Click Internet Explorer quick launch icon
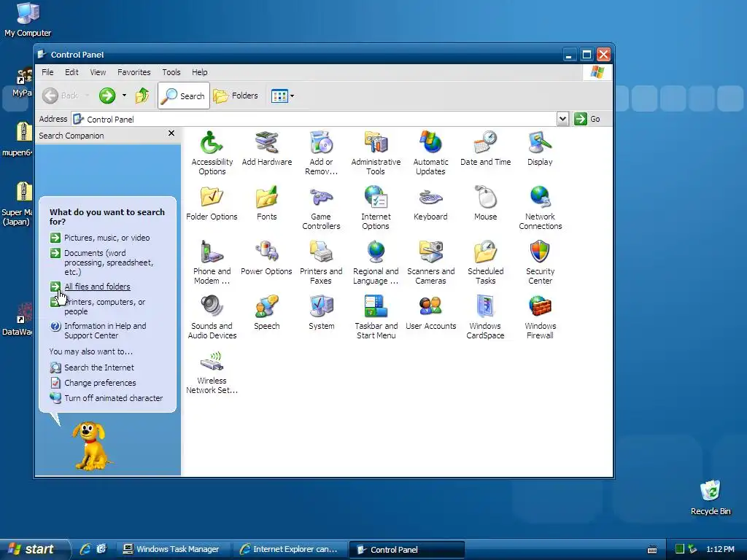The height and width of the screenshot is (560, 747). (85, 549)
